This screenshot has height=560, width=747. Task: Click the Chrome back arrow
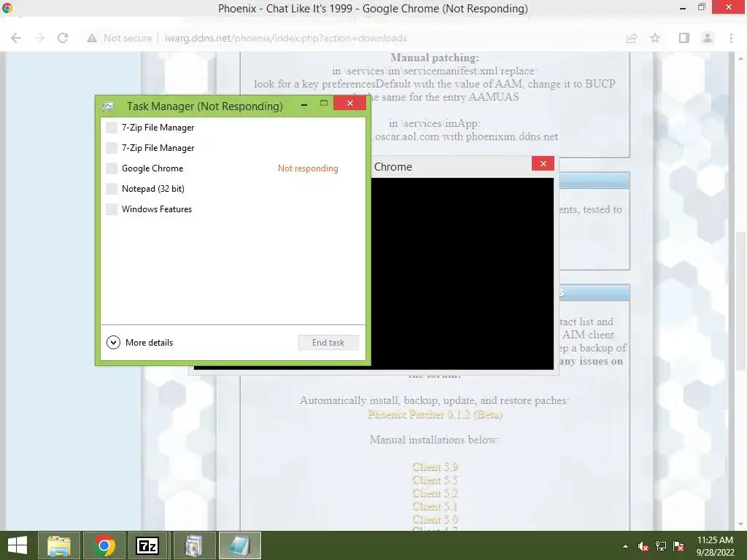point(16,38)
